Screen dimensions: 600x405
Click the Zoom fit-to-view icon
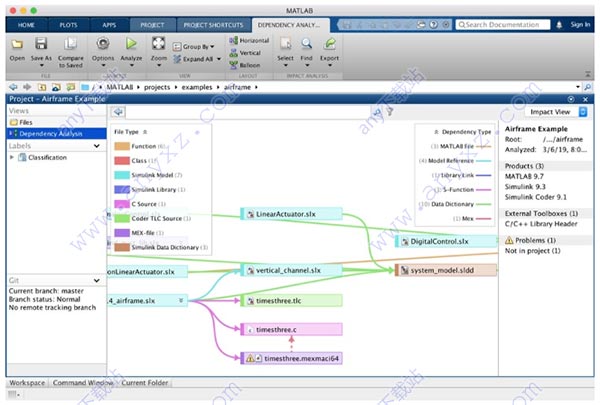(158, 44)
